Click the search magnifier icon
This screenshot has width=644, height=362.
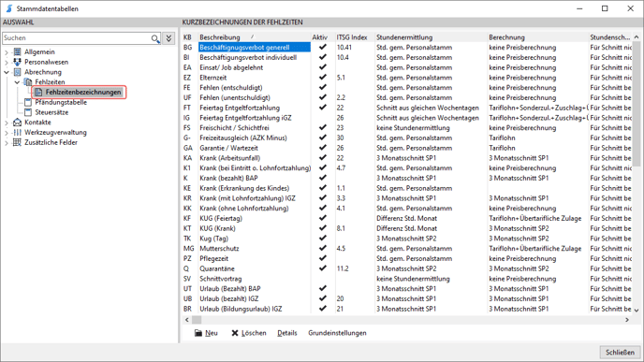pos(154,38)
